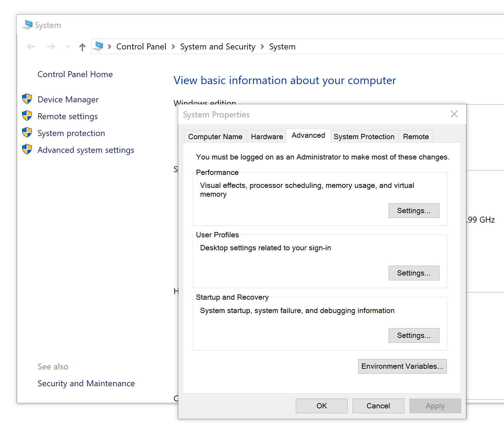
Task: Click the computer icon in the address bar
Action: tap(99, 46)
